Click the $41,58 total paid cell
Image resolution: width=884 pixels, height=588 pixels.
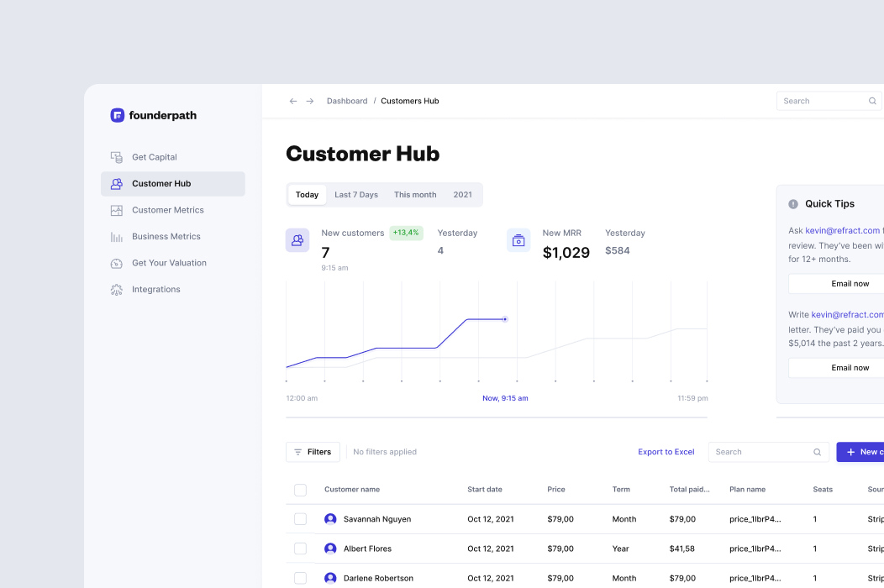pos(682,549)
